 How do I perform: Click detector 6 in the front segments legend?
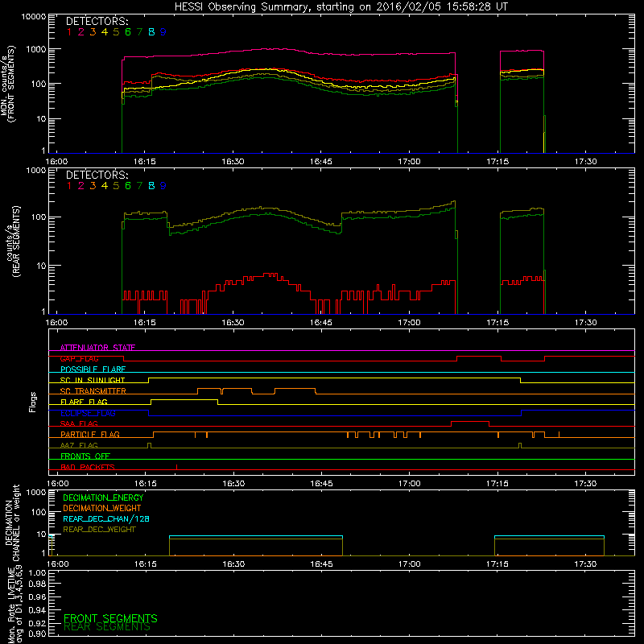(x=128, y=32)
